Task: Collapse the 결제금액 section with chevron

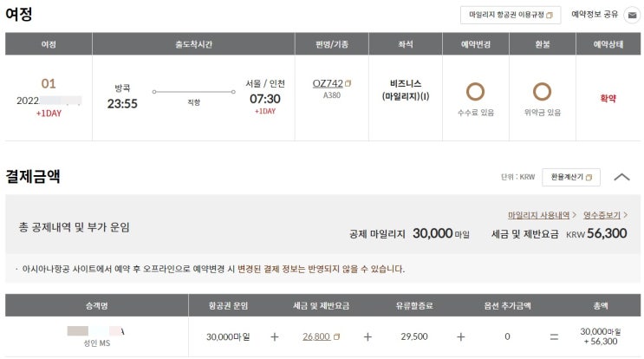Action: pos(621,177)
